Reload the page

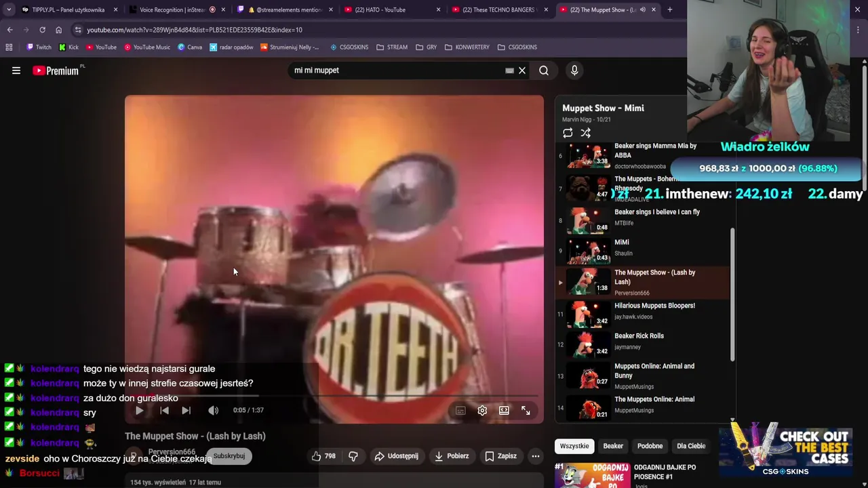click(x=42, y=30)
